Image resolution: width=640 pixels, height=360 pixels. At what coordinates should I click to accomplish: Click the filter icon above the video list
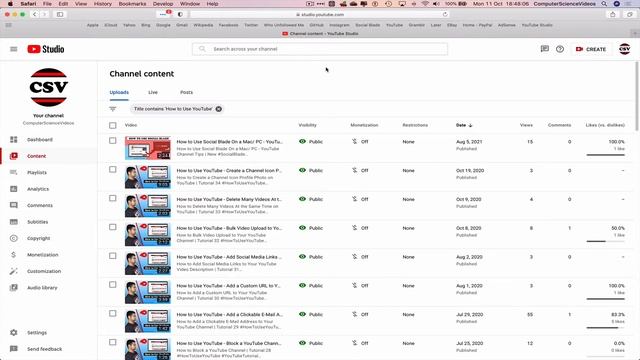tap(113, 109)
